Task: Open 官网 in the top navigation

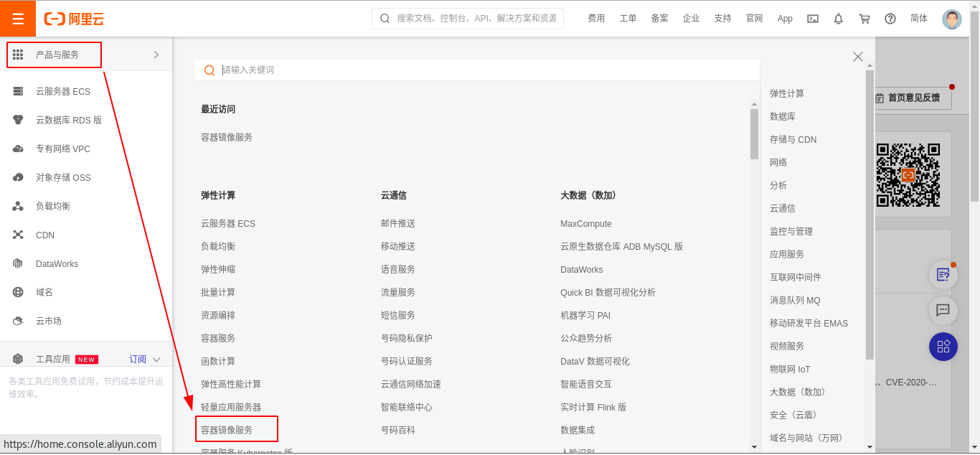Action: point(754,19)
